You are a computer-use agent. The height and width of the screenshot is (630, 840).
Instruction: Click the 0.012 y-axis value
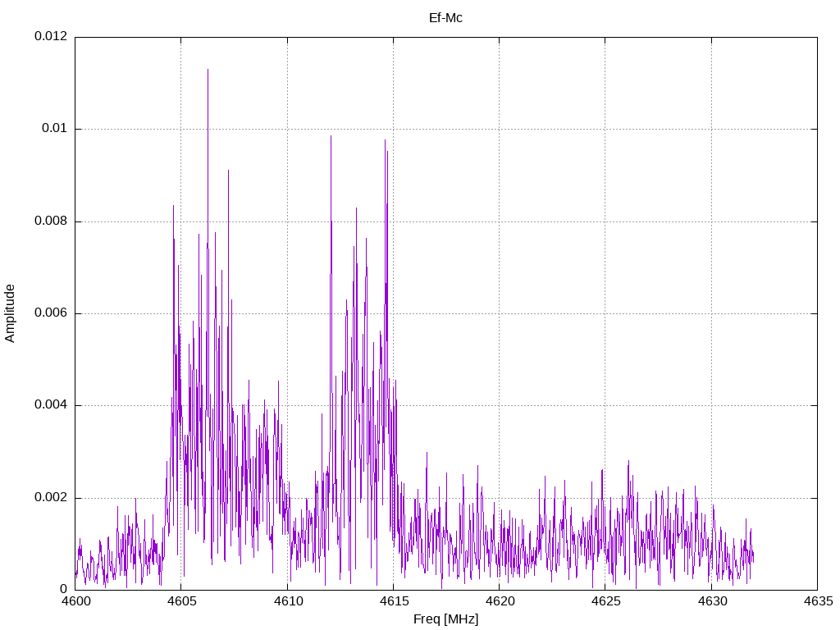click(51, 36)
